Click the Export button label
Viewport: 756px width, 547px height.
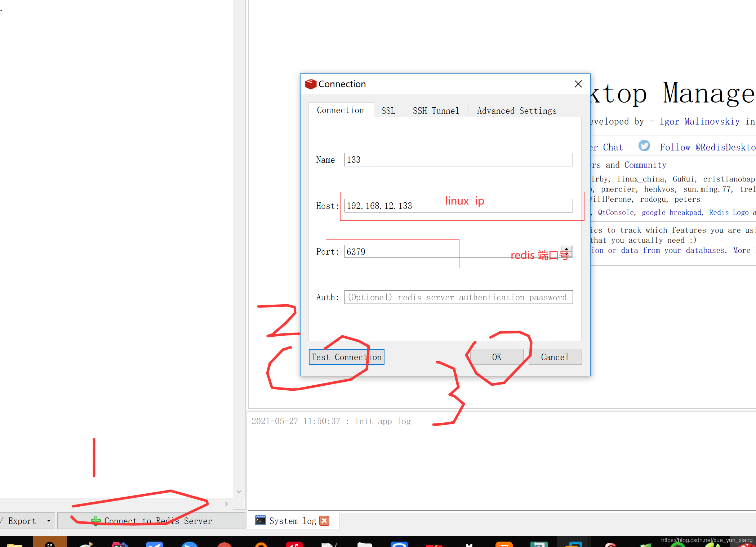point(22,521)
